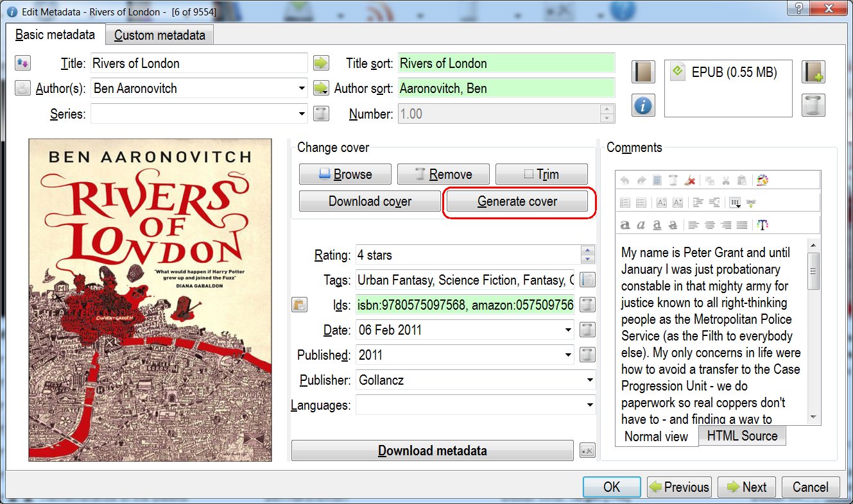Toggle underline in comments editor

(657, 225)
